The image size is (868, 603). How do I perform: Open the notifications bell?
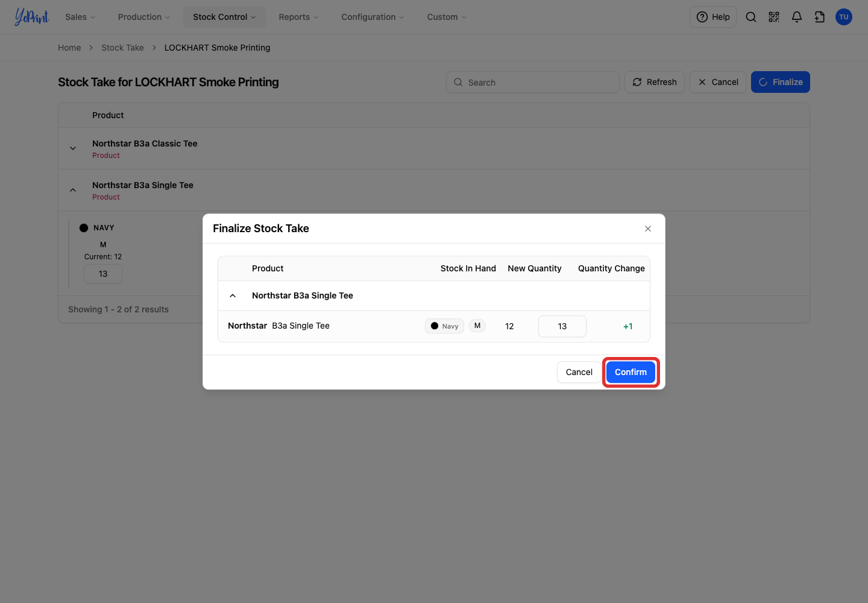(x=797, y=17)
